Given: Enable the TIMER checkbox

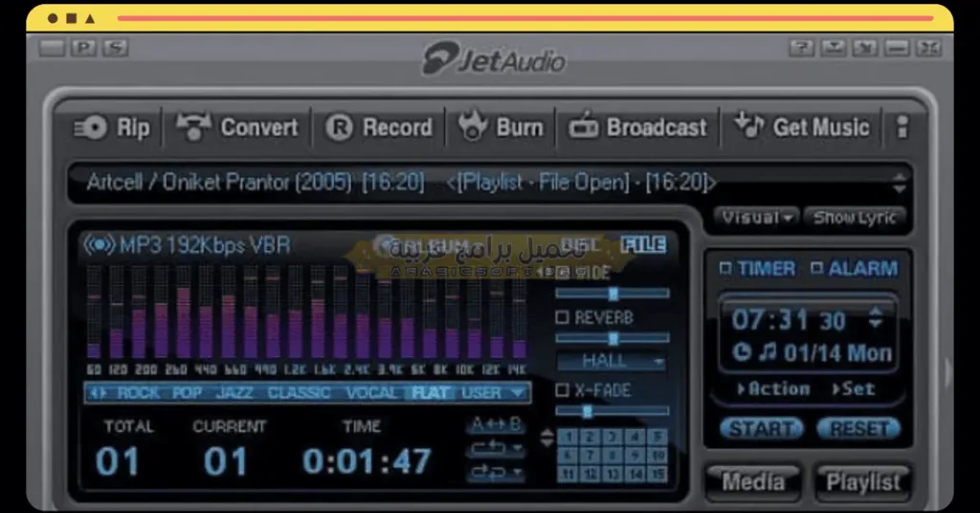Looking at the screenshot, I should click(725, 268).
